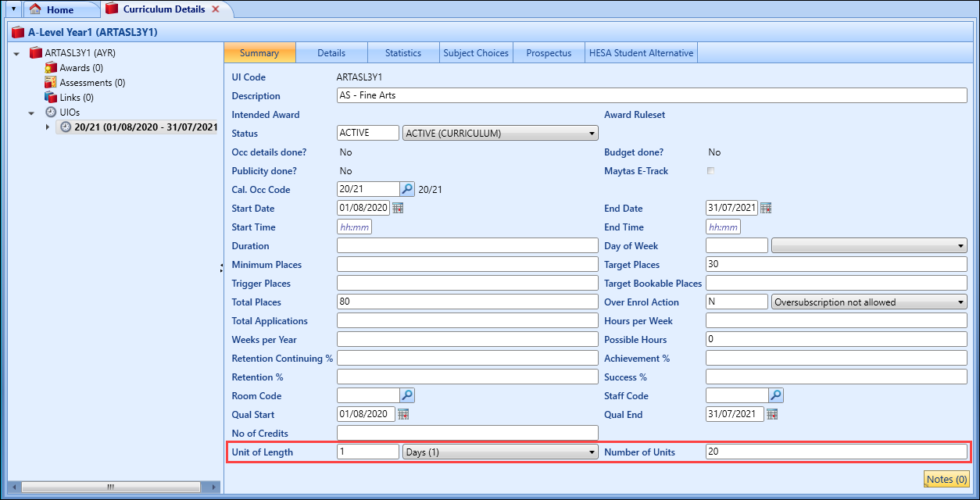Click the Notes (0) button

point(946,479)
